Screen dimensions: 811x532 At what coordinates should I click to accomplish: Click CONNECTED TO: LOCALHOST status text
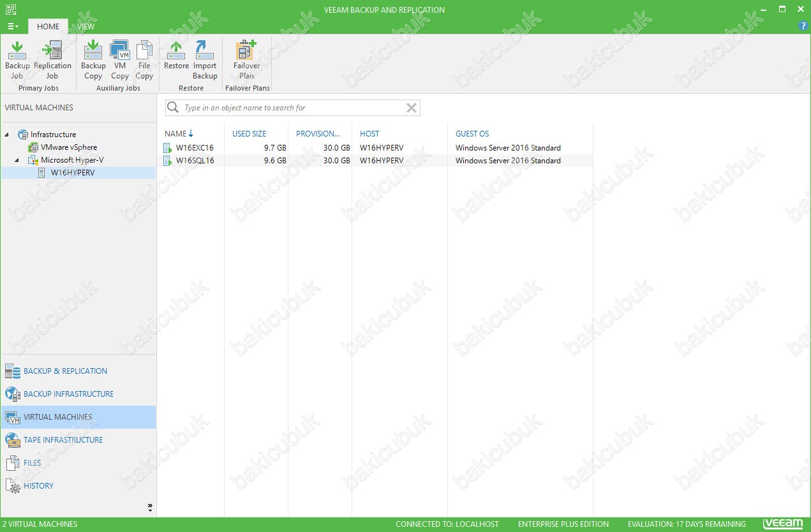click(447, 524)
